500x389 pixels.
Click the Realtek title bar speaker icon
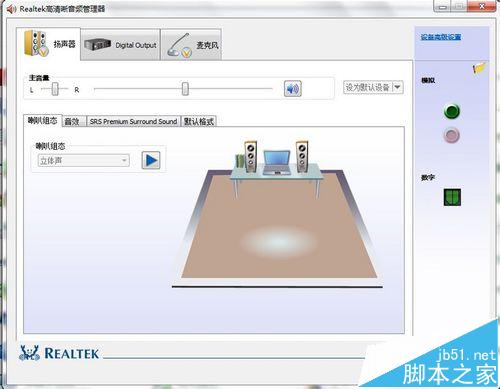tap(11, 9)
